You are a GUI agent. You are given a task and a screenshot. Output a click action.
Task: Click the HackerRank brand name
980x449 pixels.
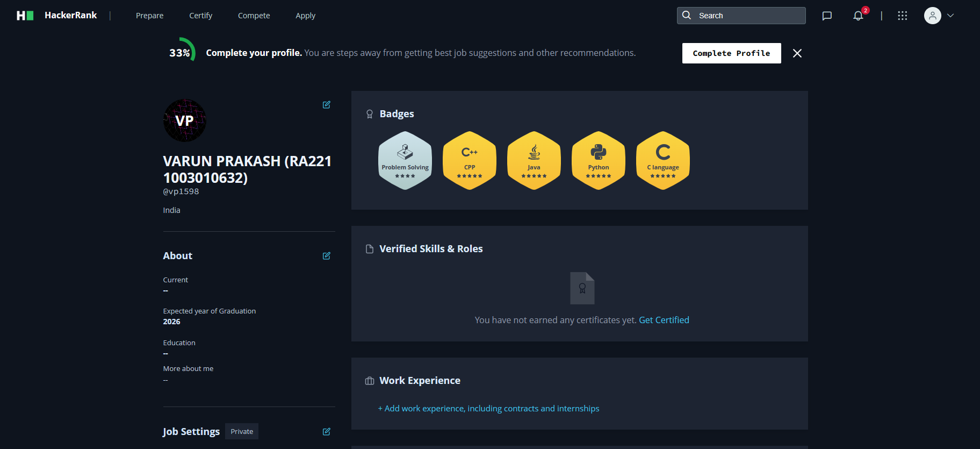click(x=70, y=15)
